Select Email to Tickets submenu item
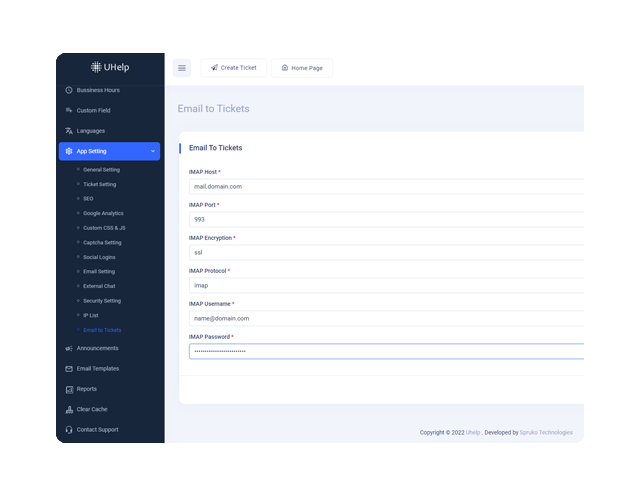640x495 pixels. (x=102, y=330)
